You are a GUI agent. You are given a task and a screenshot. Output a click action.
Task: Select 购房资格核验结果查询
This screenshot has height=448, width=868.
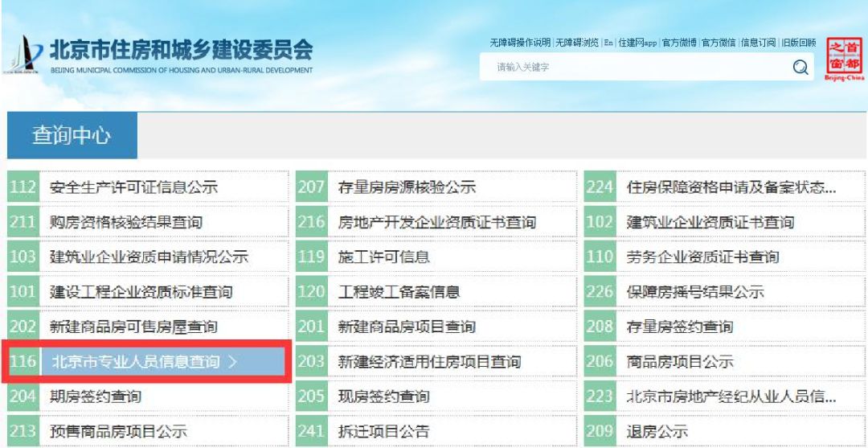tap(126, 222)
